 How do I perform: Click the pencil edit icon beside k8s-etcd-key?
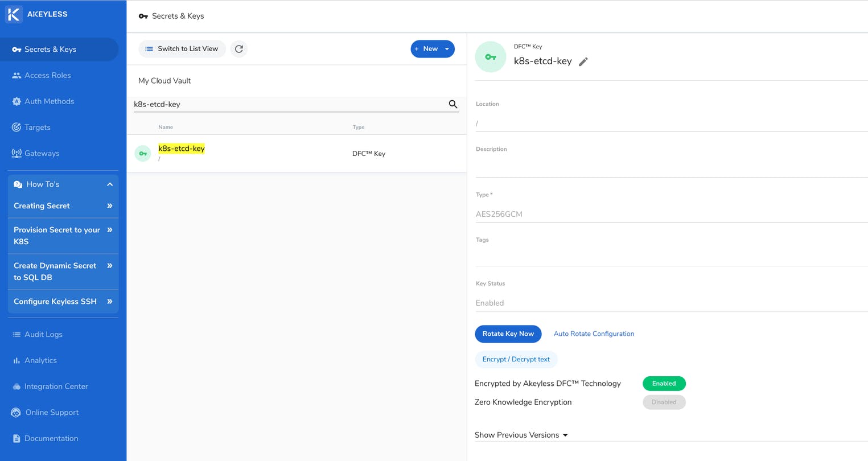(583, 61)
